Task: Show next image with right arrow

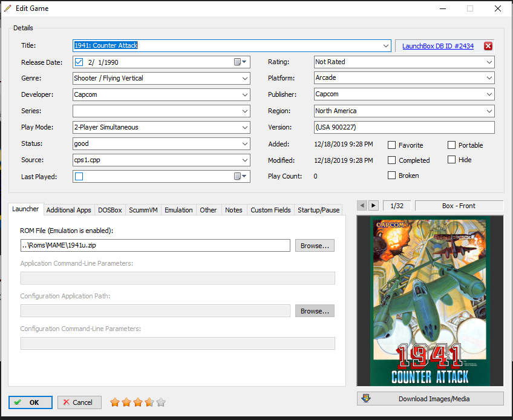Action: tap(373, 206)
